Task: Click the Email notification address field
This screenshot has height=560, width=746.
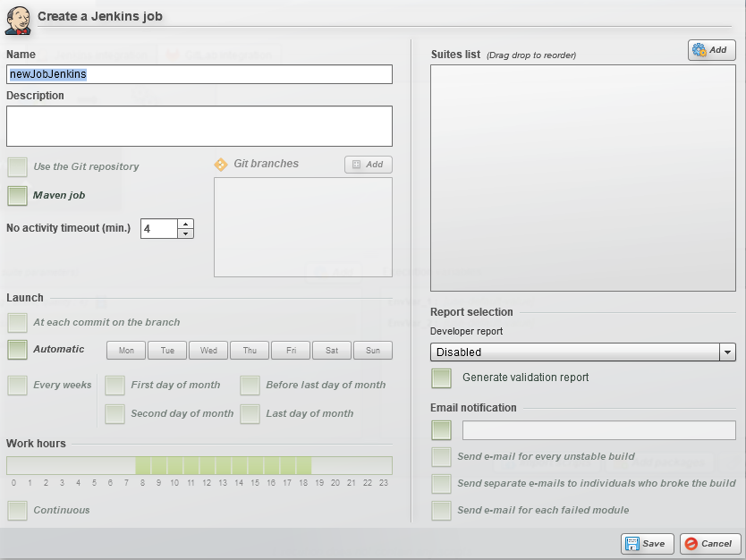Action: coord(599,430)
